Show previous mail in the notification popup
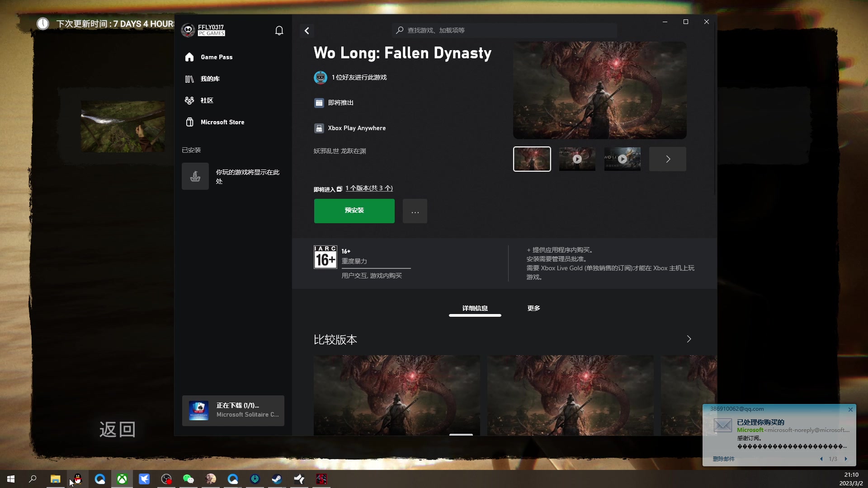The height and width of the screenshot is (488, 868). click(821, 459)
